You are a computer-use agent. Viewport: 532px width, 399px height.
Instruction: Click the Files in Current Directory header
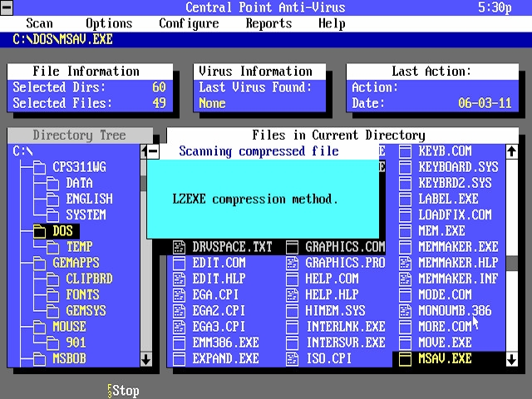pyautogui.click(x=342, y=135)
